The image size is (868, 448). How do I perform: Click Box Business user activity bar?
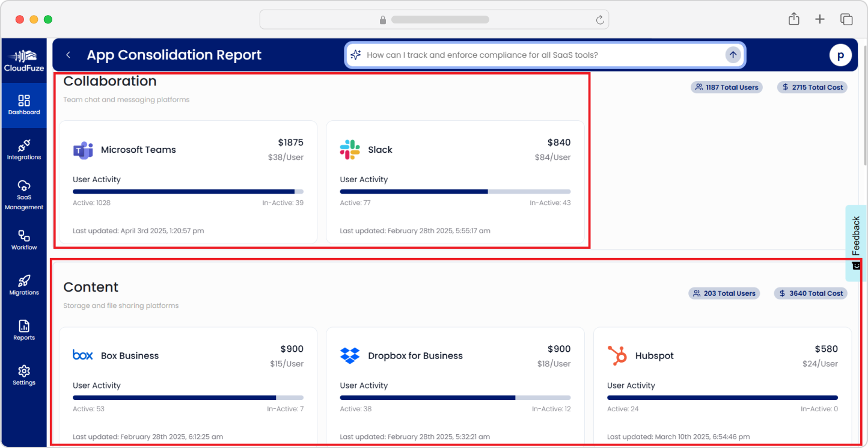click(188, 397)
